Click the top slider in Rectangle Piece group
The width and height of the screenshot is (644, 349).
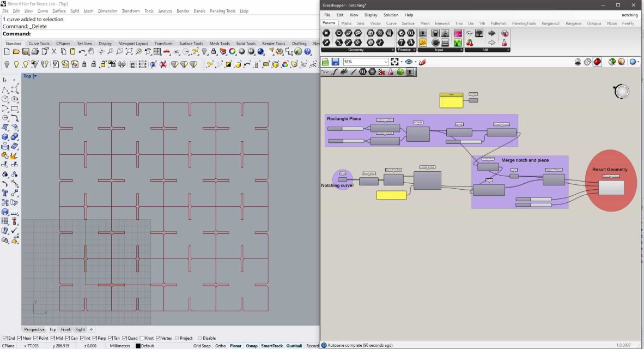click(345, 129)
